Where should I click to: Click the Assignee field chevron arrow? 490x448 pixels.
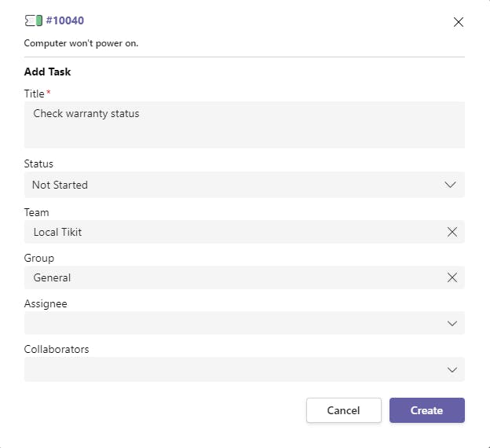[452, 323]
